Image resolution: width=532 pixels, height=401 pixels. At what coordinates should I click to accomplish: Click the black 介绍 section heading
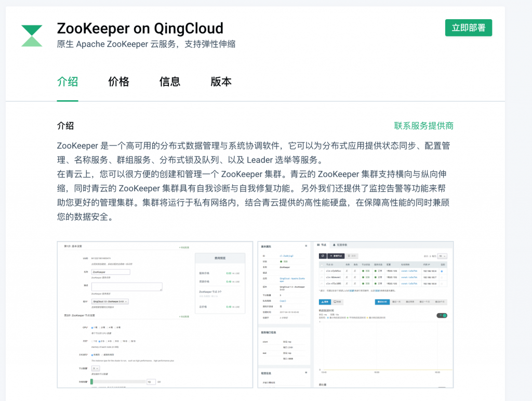[x=65, y=126]
